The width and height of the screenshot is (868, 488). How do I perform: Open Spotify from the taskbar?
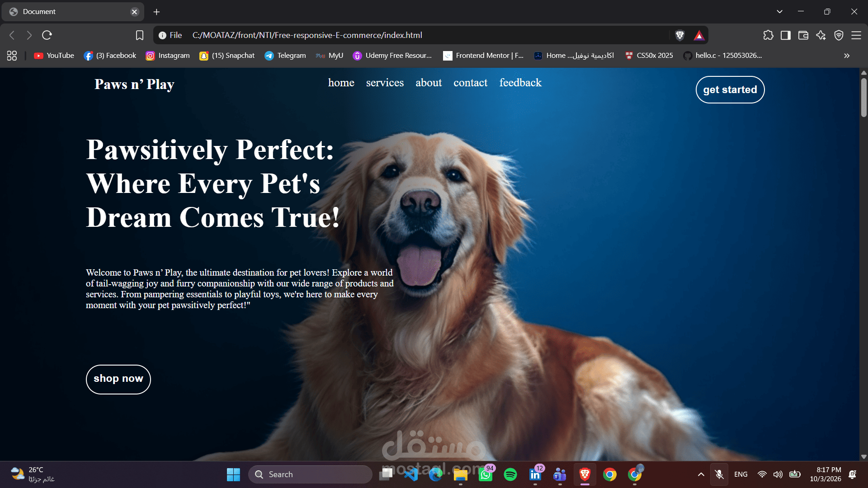510,474
